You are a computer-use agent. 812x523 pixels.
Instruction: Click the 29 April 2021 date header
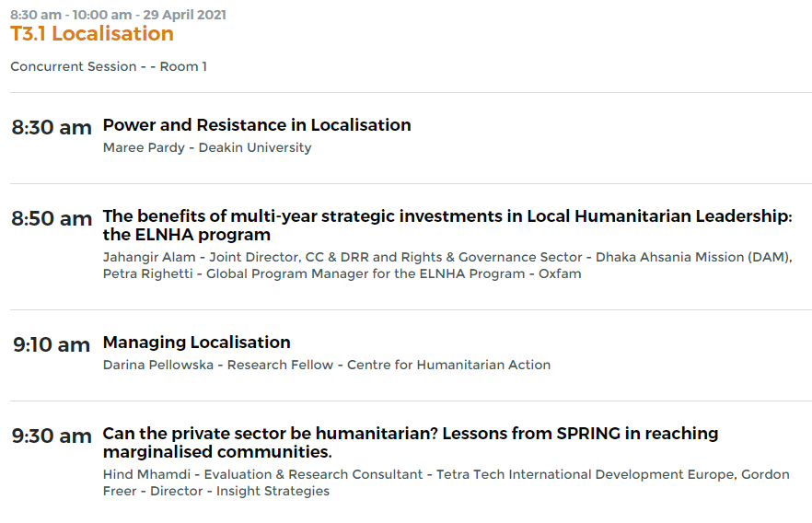pos(185,15)
